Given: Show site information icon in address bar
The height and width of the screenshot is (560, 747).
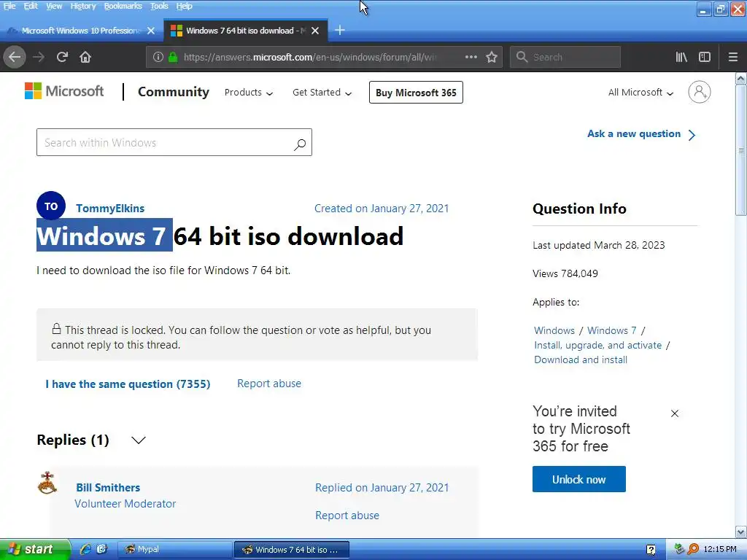Looking at the screenshot, I should tap(158, 57).
